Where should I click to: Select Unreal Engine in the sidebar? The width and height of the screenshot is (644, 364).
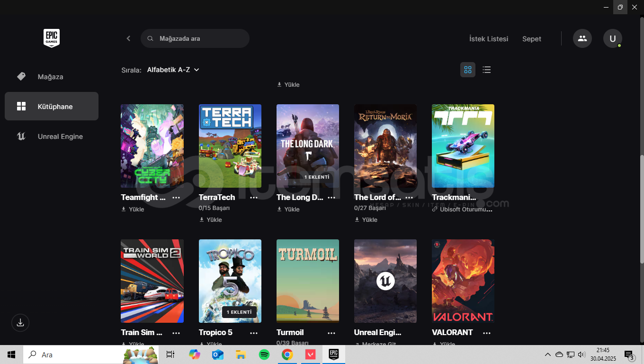[60, 136]
